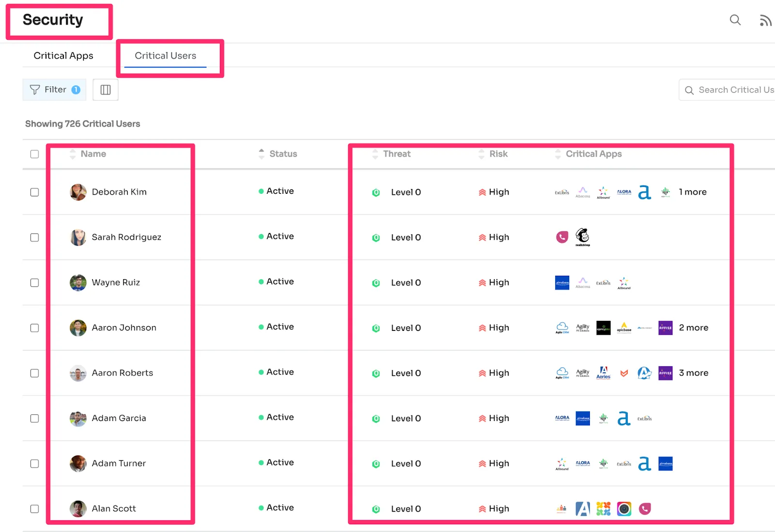Image resolution: width=775 pixels, height=532 pixels.
Task: Click Allbound star icon in Adam Turner row
Action: tap(562, 464)
